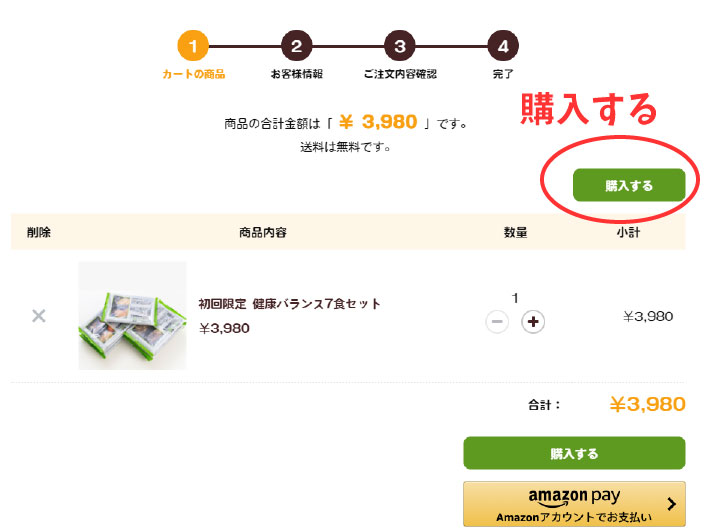This screenshot has width=704, height=530.
Task: Pay with the amazon pay button
Action: (x=574, y=504)
